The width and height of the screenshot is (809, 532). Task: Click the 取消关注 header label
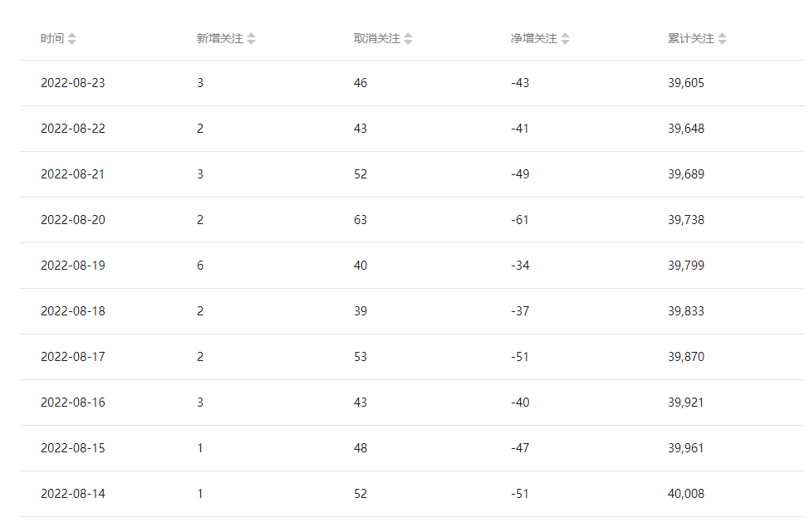click(376, 39)
